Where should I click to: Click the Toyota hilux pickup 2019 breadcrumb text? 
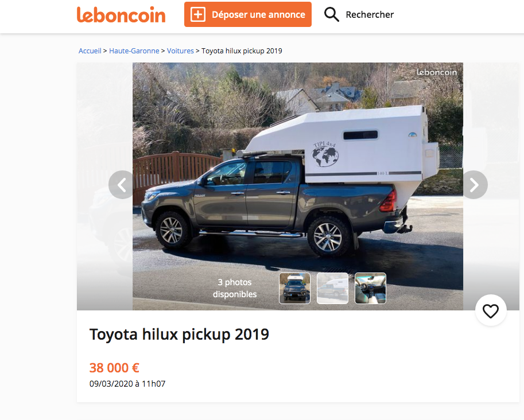click(242, 51)
